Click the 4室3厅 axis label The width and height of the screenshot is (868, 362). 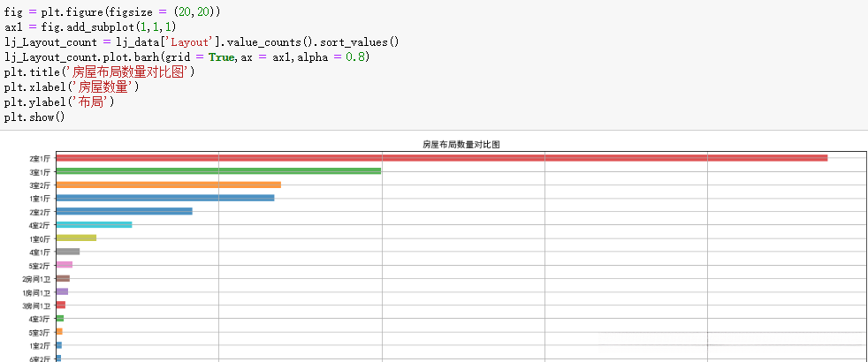point(40,319)
